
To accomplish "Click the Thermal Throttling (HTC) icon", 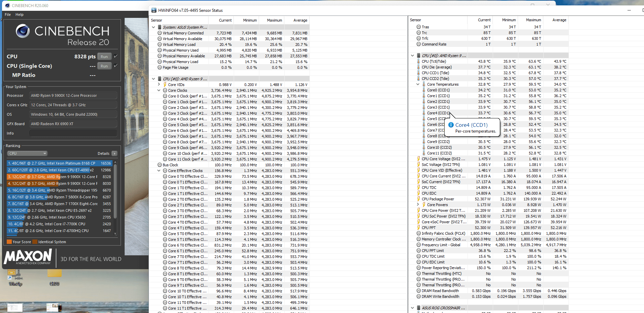I will [419, 274].
